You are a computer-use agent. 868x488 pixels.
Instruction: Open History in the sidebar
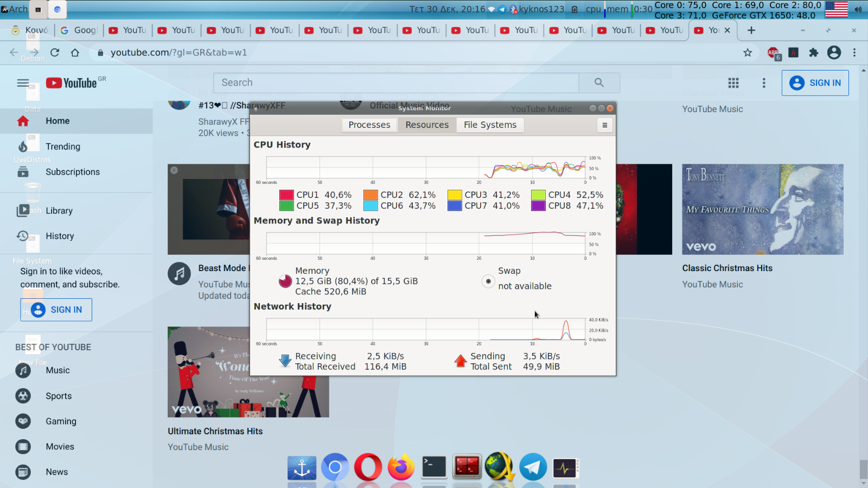76,236
